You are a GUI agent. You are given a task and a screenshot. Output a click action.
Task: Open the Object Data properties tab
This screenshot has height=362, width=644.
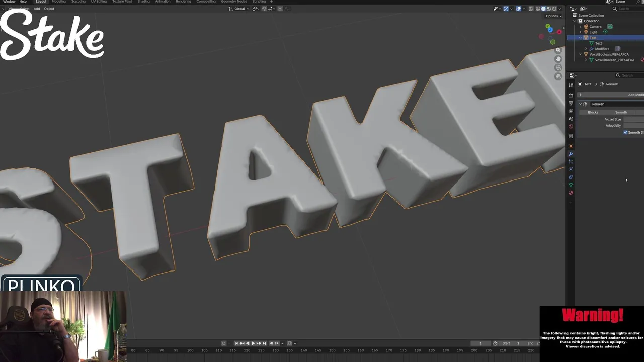pos(571,185)
